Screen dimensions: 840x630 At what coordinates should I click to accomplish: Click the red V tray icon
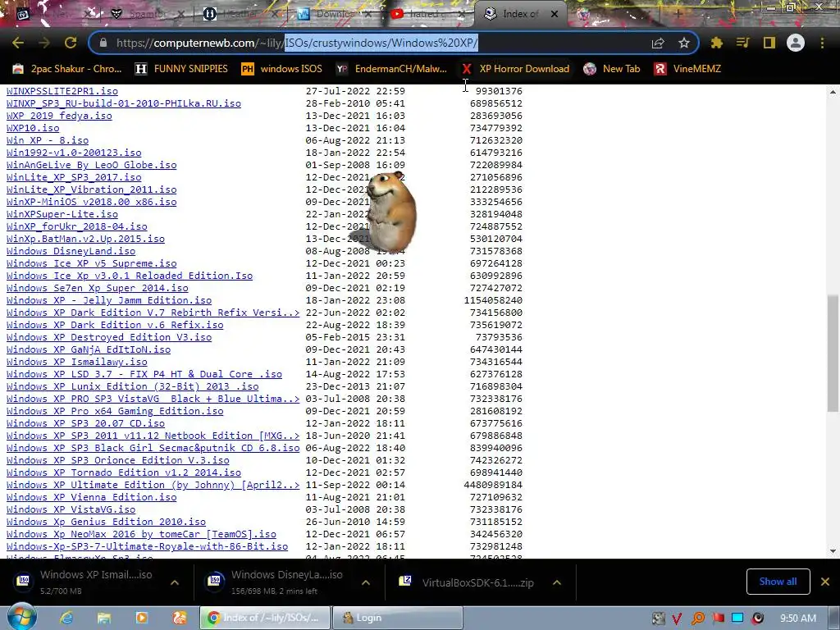pos(677,619)
